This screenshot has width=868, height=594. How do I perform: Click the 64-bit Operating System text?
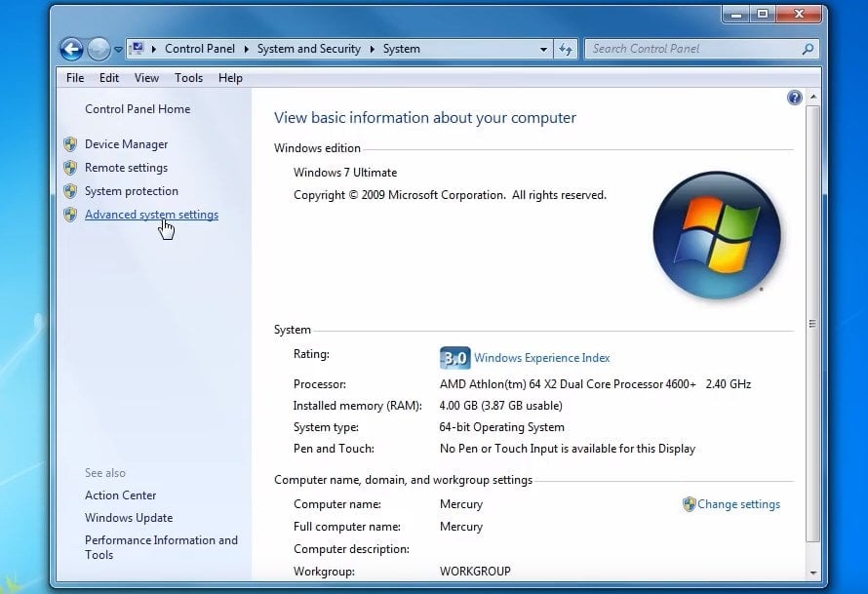tap(502, 427)
